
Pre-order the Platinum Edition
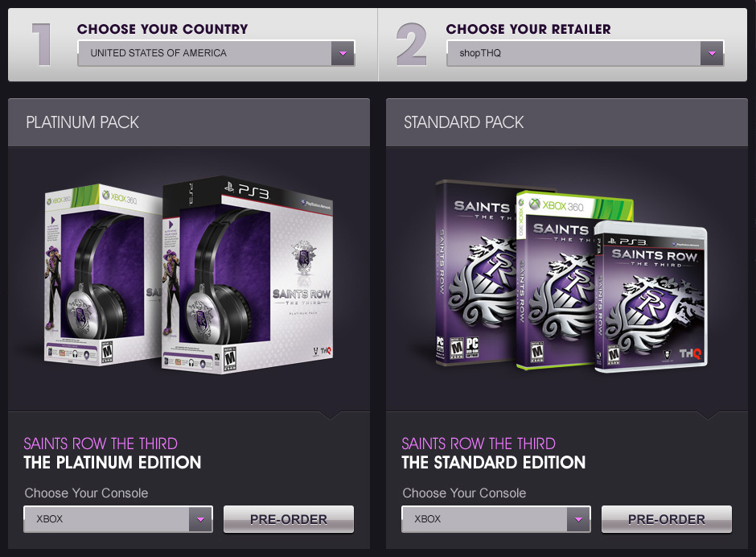pos(288,519)
